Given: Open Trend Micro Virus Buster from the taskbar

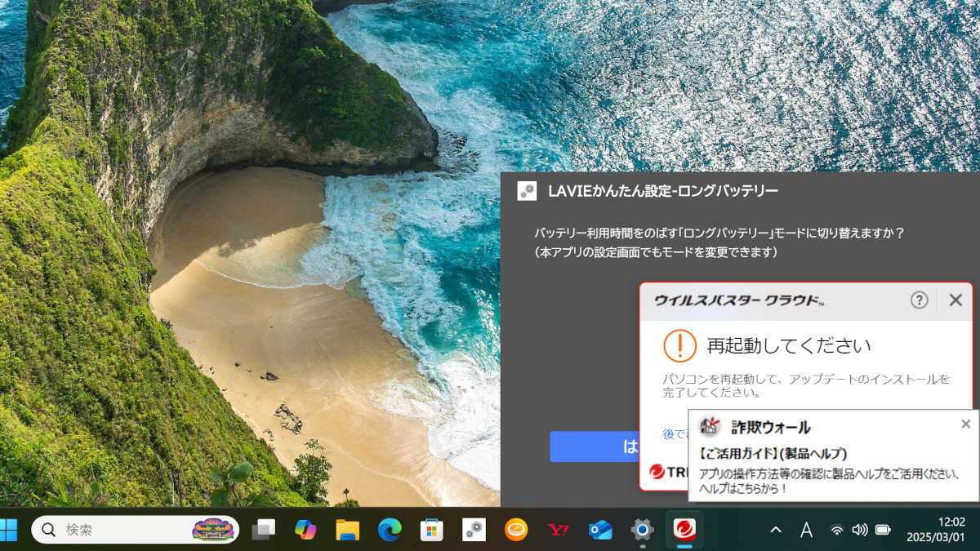Looking at the screenshot, I should 684,529.
